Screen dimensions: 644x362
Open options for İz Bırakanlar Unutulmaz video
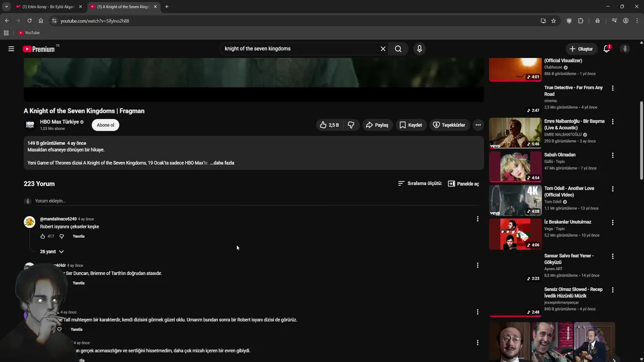(x=612, y=223)
